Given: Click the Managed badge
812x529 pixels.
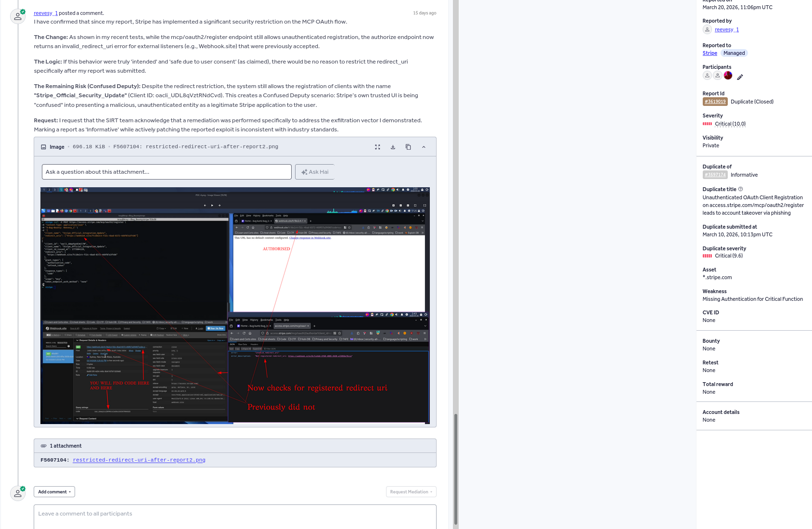Looking at the screenshot, I should pos(734,53).
